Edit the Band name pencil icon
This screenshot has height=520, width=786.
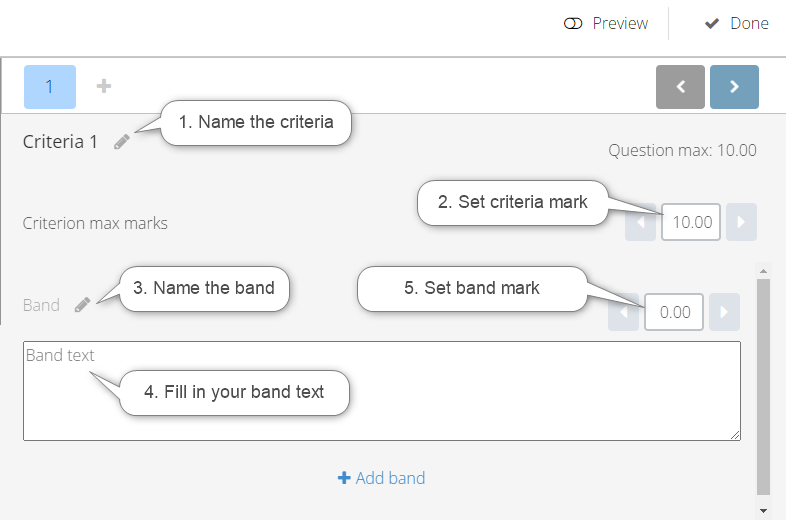[82, 305]
